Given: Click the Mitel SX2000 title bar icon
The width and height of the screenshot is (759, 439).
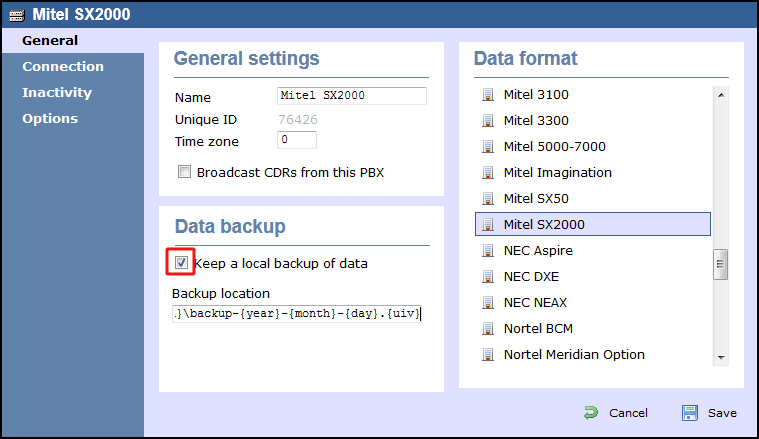Looking at the screenshot, I should point(16,15).
